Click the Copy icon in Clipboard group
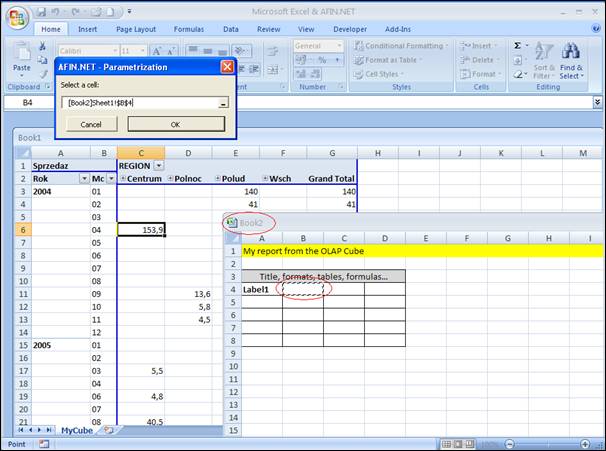 click(x=43, y=60)
